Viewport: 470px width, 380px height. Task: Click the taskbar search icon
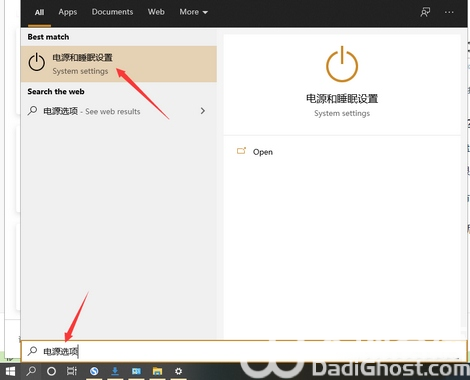31,371
